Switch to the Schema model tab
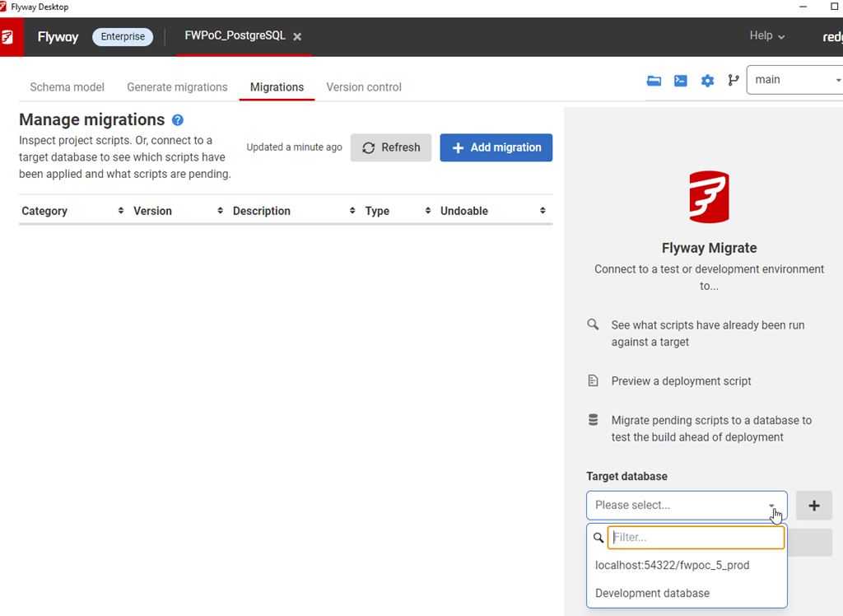Image resolution: width=843 pixels, height=616 pixels. coord(67,87)
